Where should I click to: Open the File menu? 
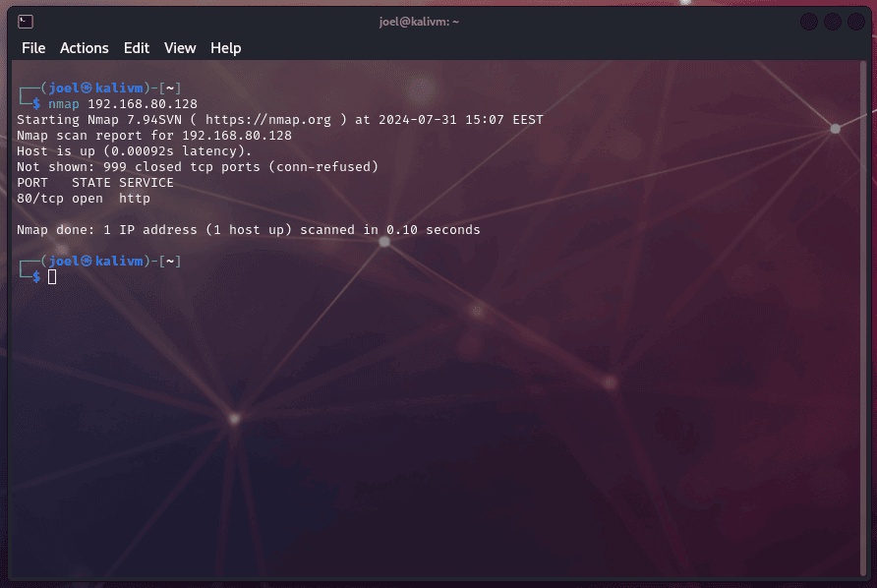(33, 47)
